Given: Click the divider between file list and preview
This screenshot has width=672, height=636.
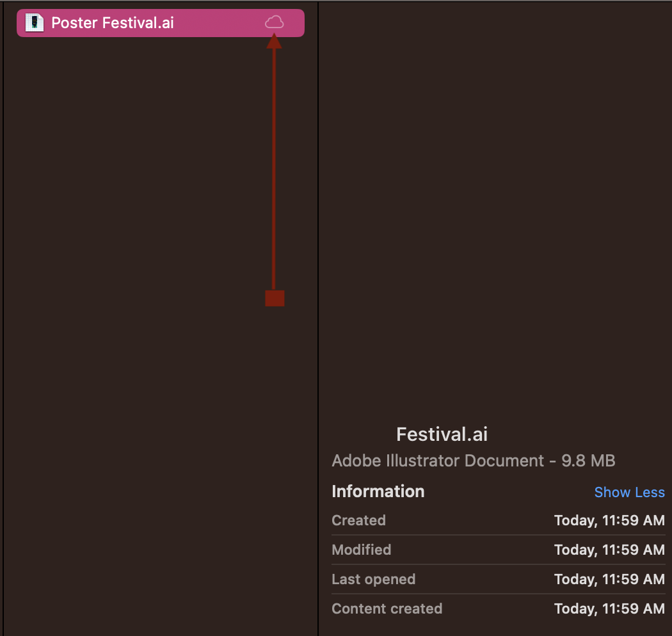Looking at the screenshot, I should pyautogui.click(x=318, y=320).
